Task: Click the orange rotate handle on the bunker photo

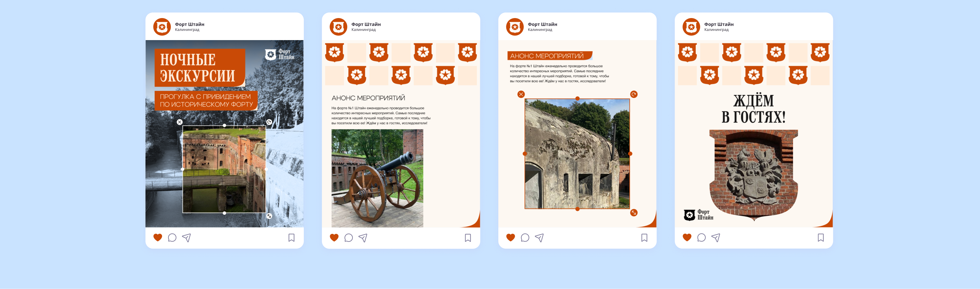Action: 633,94
